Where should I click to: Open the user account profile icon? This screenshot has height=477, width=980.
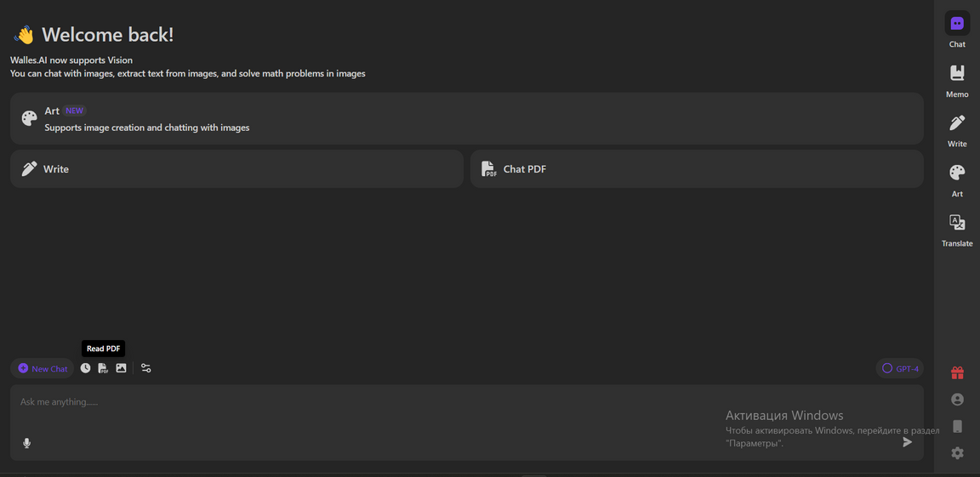(957, 400)
